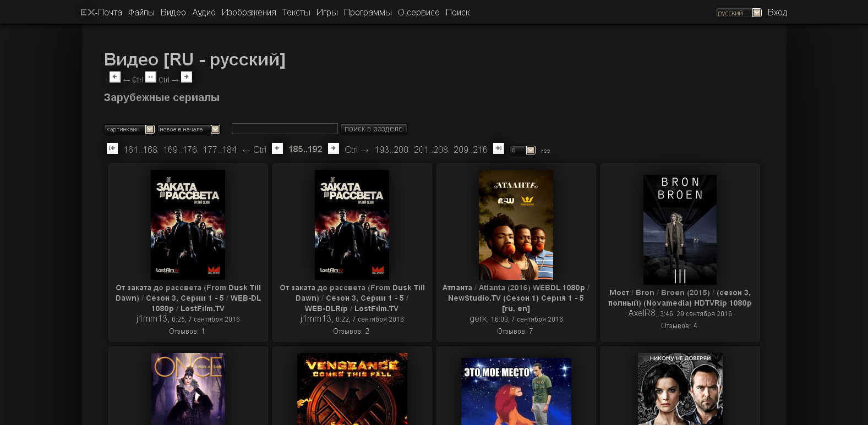The image size is (868, 425).
Task: Click the поиск в разделе button
Action: [374, 129]
